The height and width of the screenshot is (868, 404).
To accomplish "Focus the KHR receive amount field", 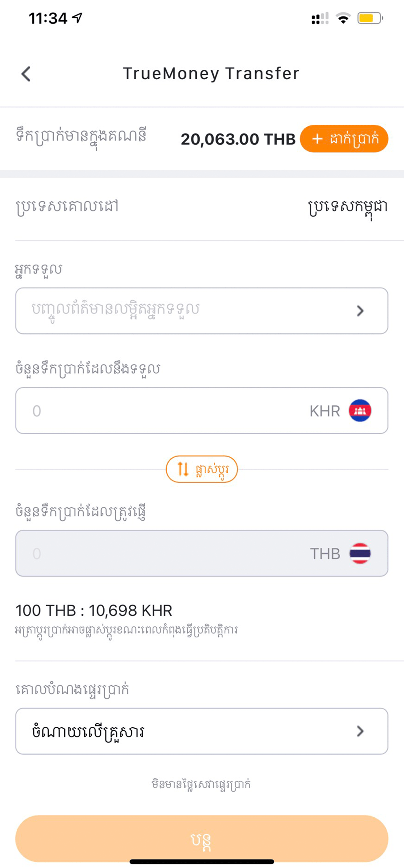I will pos(168,411).
